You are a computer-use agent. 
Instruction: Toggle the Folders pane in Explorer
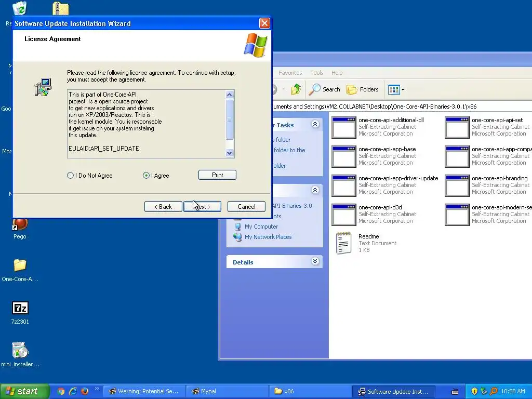[362, 89]
